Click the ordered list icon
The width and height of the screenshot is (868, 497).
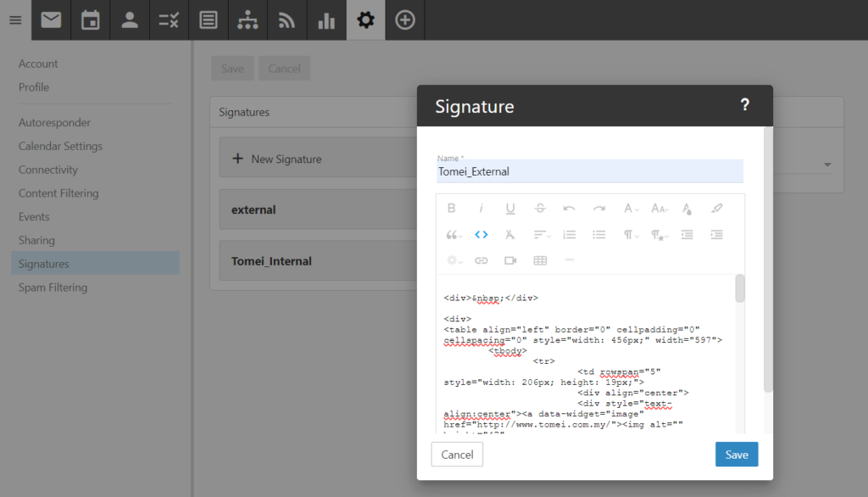click(570, 235)
